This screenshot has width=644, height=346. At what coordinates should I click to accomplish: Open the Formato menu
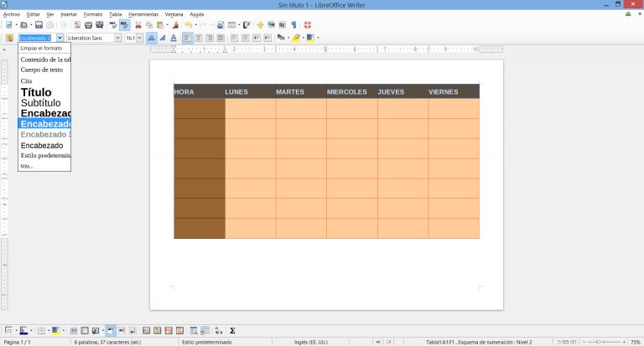click(93, 14)
